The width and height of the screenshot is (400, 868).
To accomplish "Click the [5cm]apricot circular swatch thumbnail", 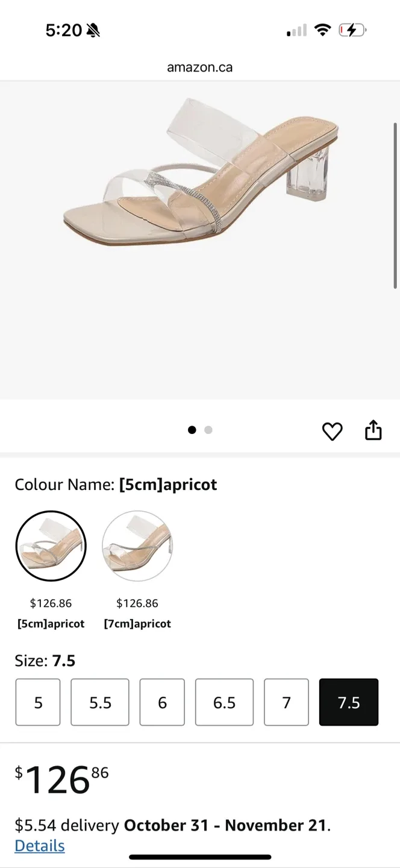I will pyautogui.click(x=51, y=546).
